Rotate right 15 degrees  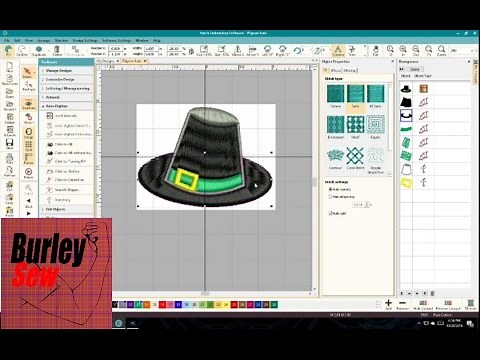coord(282,50)
